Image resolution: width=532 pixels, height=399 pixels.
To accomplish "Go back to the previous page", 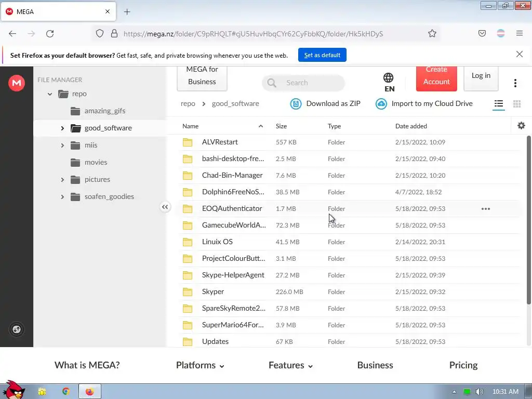I will click(12, 34).
